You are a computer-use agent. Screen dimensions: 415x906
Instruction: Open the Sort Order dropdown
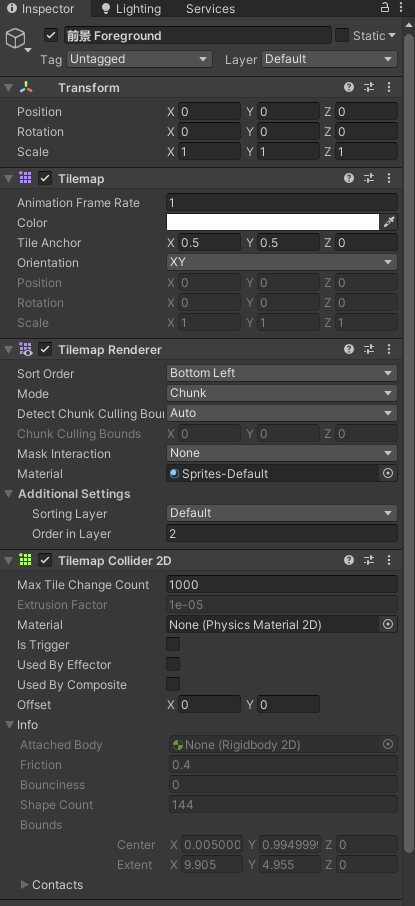[x=281, y=373]
